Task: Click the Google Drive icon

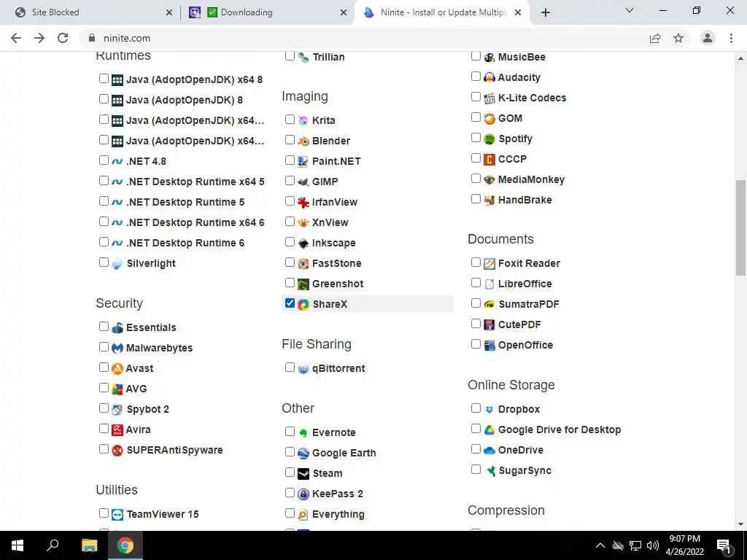Action: click(x=489, y=429)
